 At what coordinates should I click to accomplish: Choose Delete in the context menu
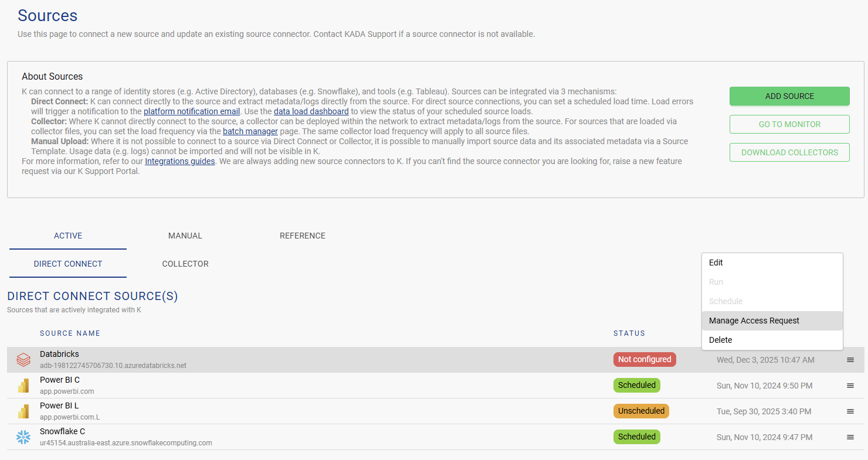click(x=720, y=340)
